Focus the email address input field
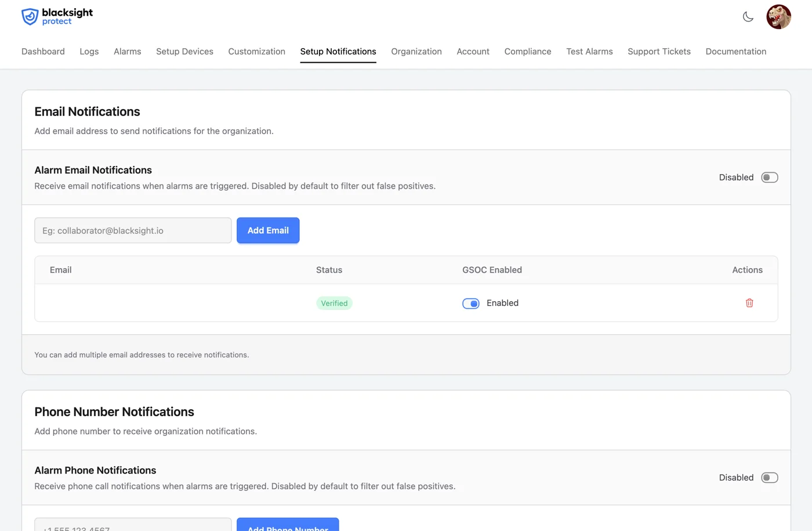Viewport: 812px width, 531px height. tap(132, 230)
